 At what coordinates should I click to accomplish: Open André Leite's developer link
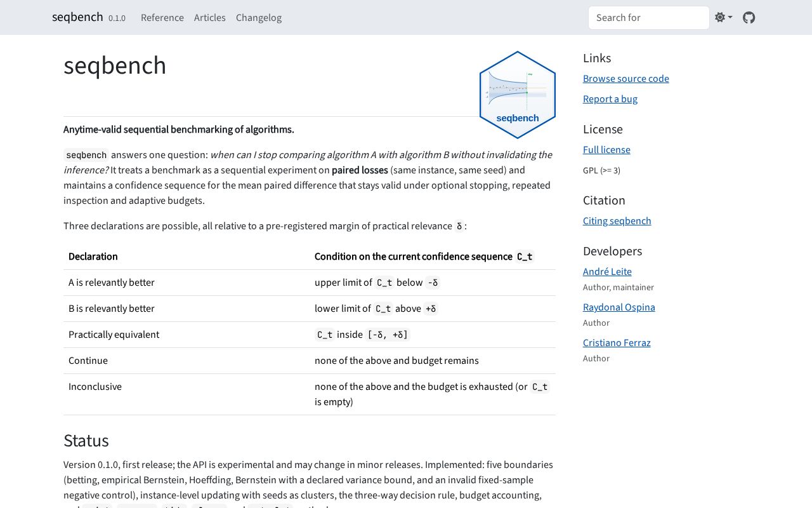(x=607, y=272)
